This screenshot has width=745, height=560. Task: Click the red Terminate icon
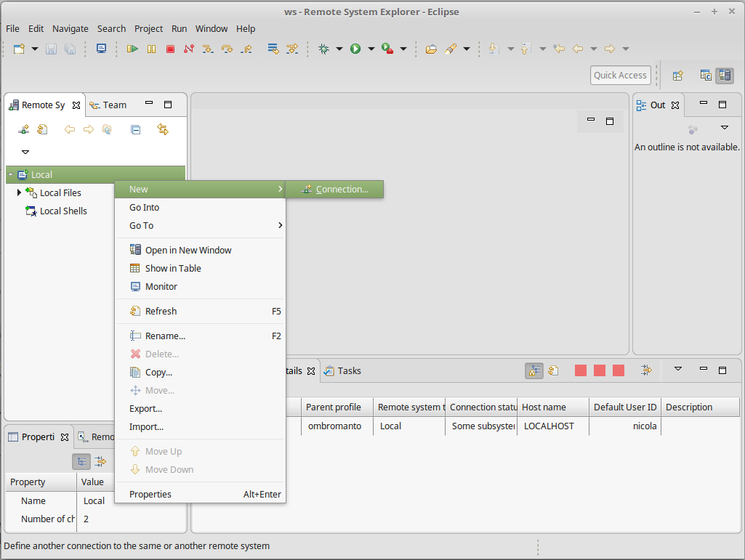[x=171, y=49]
